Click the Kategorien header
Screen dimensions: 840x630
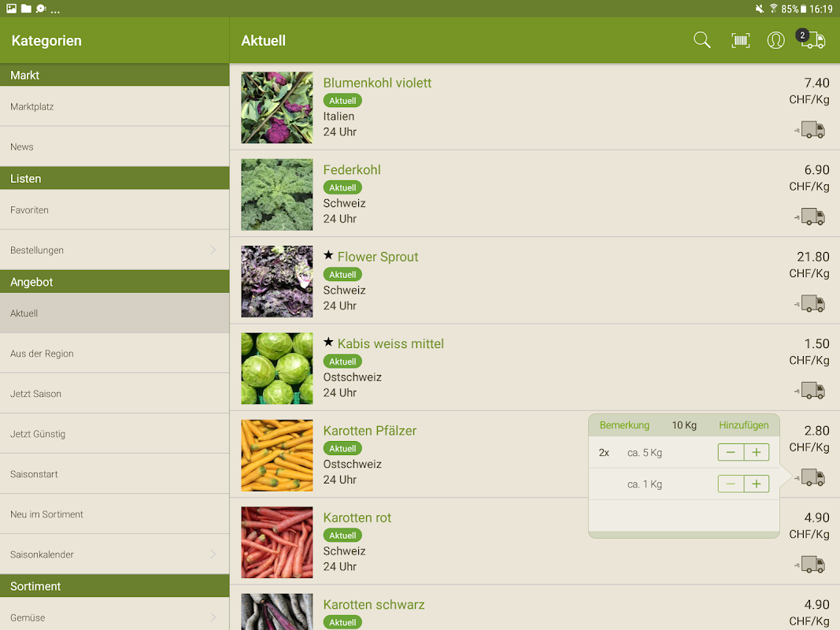pos(46,41)
